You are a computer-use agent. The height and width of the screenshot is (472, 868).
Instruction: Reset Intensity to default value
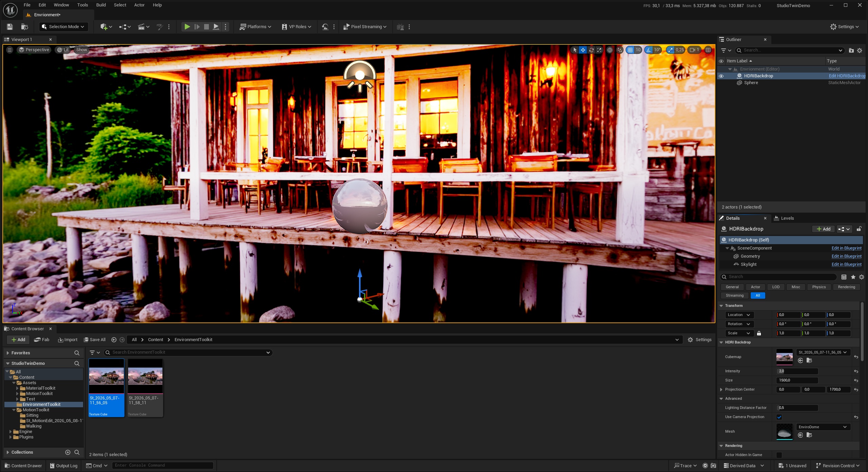coord(856,371)
